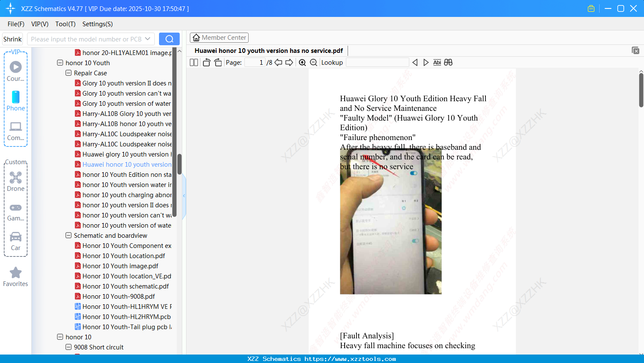Image resolution: width=644 pixels, height=363 pixels.
Task: Close all tabs icon at right
Action: [x=635, y=50]
